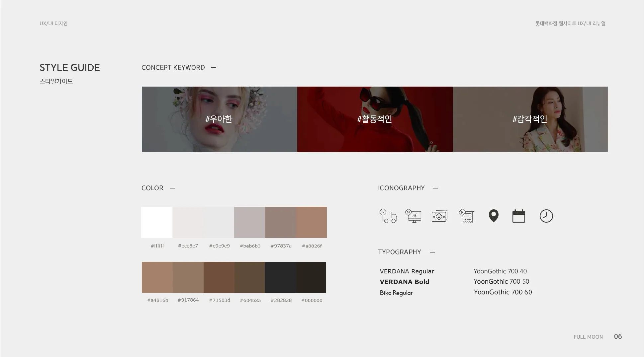This screenshot has width=644, height=357.
Task: Click the STYLE GUIDE heading
Action: click(70, 68)
